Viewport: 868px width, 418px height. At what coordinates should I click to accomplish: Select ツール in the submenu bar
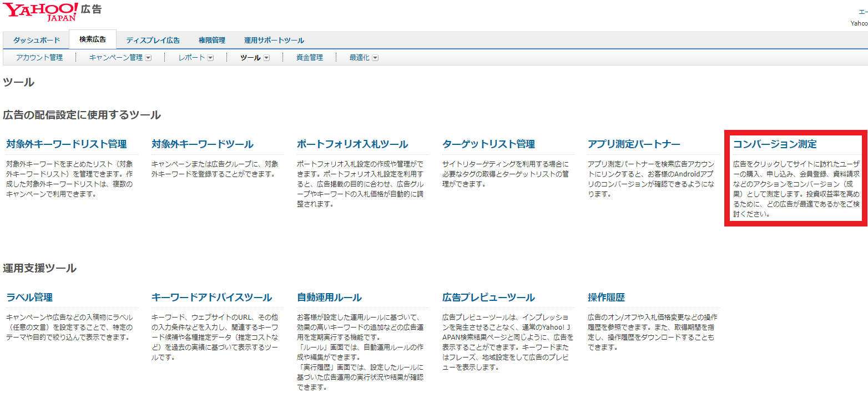(x=250, y=58)
